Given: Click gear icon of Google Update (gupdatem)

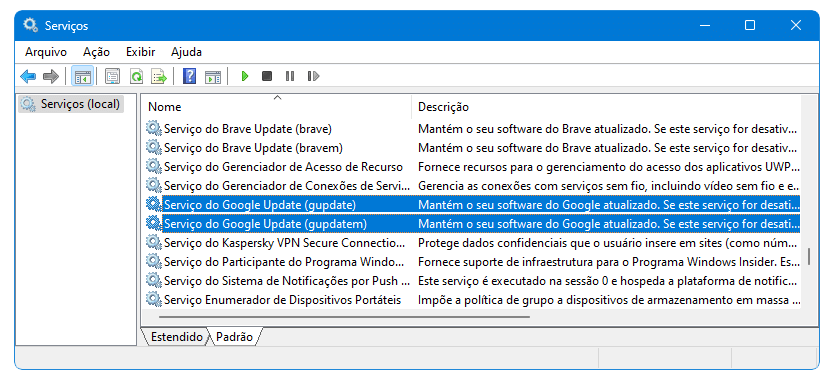Looking at the screenshot, I should 153,224.
